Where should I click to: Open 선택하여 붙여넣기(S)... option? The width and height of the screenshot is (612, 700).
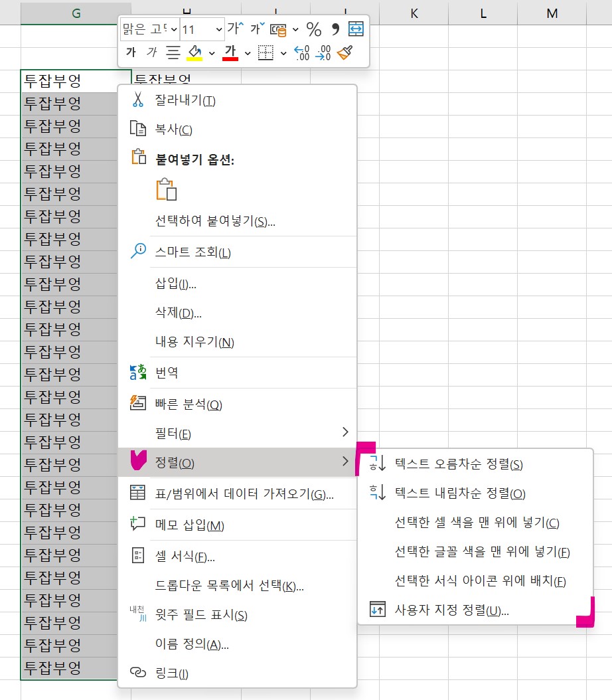coord(238,221)
